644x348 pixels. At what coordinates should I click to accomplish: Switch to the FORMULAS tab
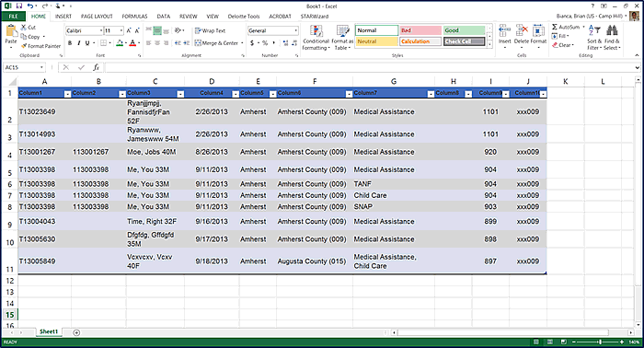pos(134,17)
